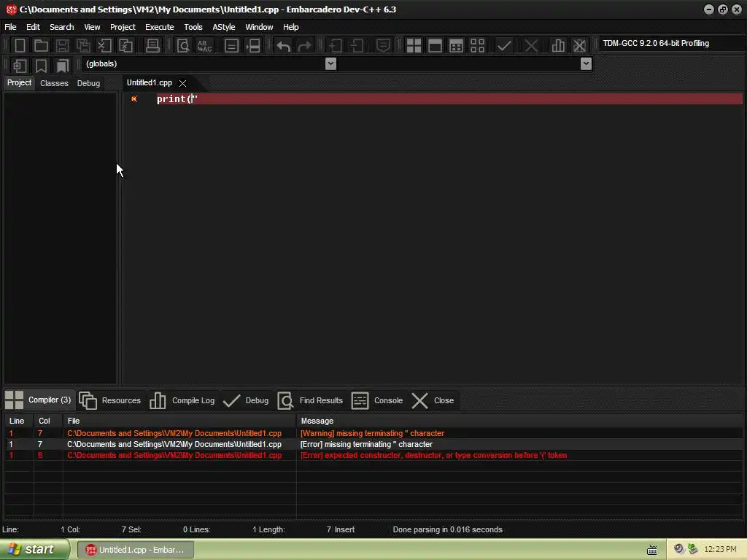
Task: Click the Close All files toolbar icon
Action: [x=125, y=46]
